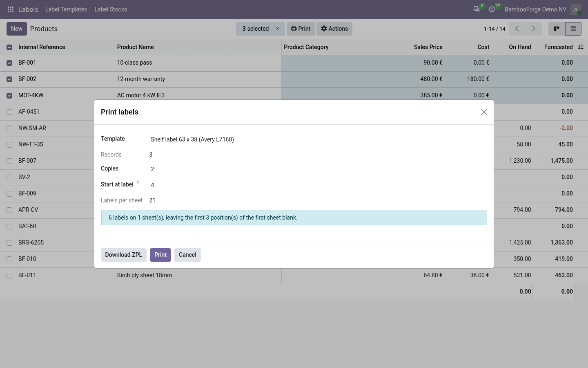Open the user avatar menu
The width and height of the screenshot is (588, 368).
pyautogui.click(x=576, y=9)
